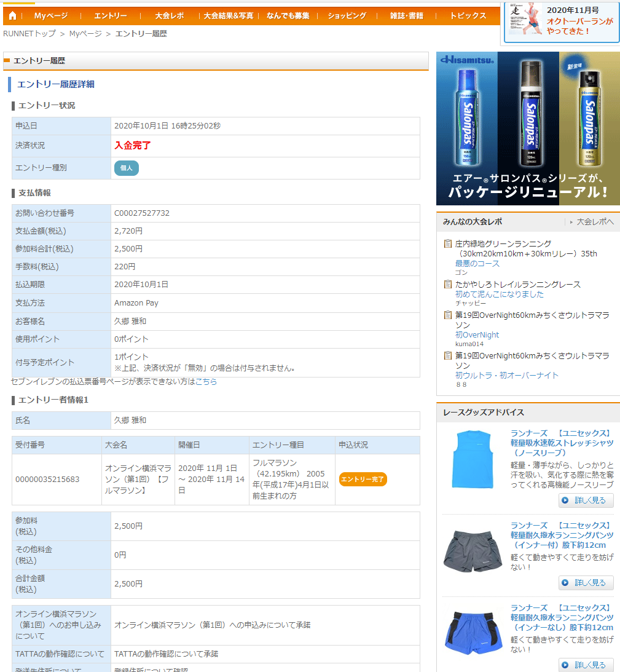Go to the home icon in navigation bar

tap(12, 16)
